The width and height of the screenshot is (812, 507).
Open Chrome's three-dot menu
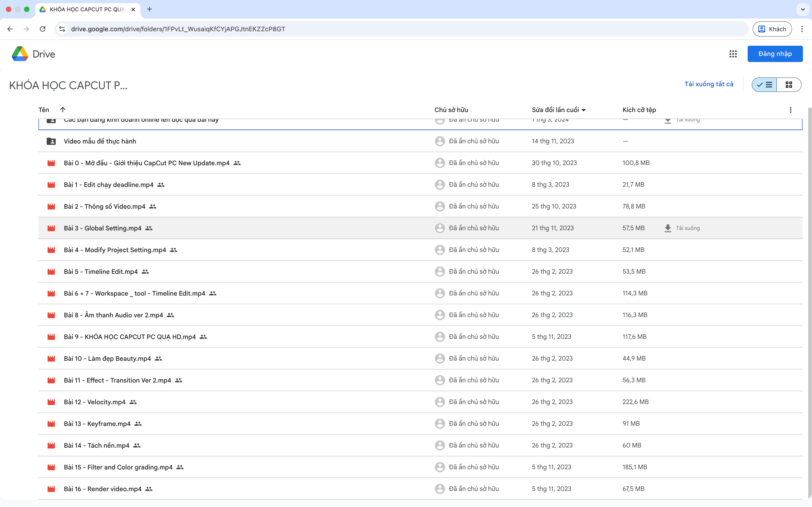point(802,29)
